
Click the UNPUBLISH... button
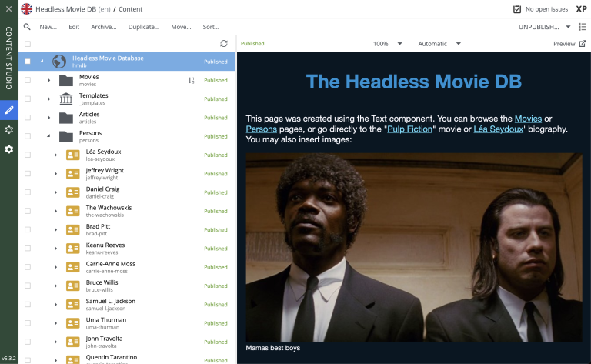pyautogui.click(x=539, y=27)
